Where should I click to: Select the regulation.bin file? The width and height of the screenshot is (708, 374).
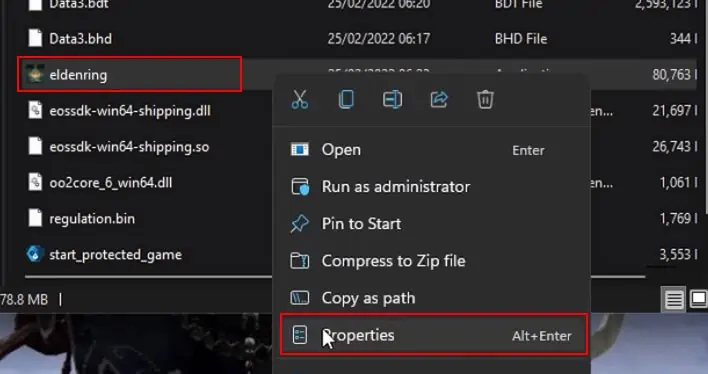[92, 219]
